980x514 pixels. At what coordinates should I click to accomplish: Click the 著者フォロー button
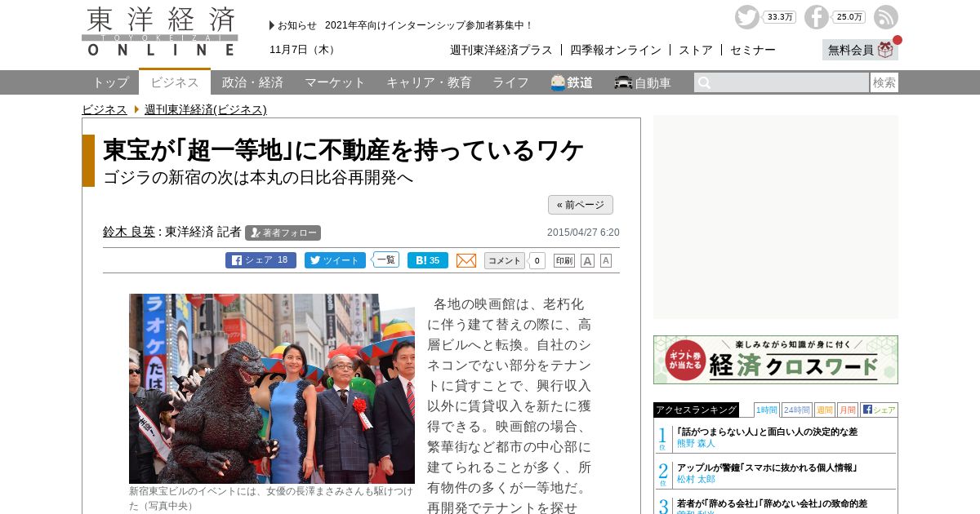283,233
